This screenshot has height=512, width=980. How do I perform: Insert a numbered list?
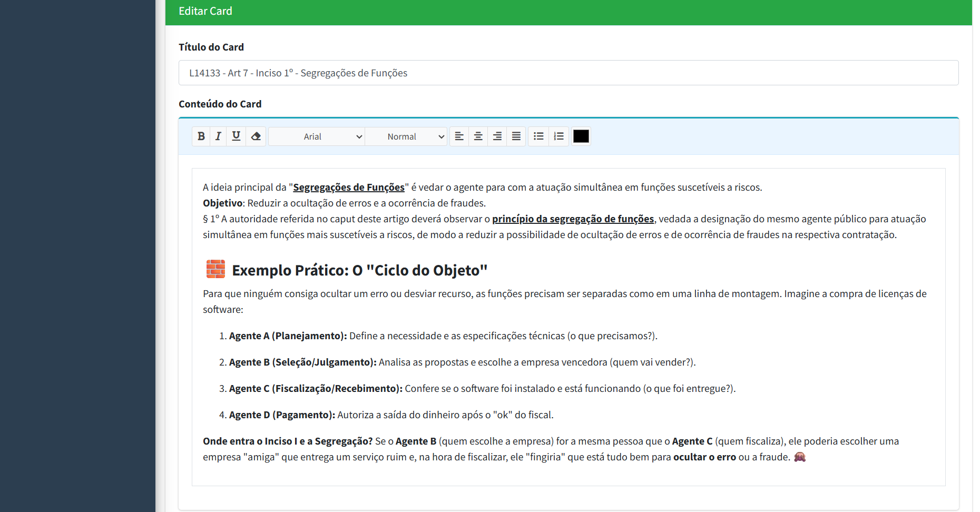558,136
